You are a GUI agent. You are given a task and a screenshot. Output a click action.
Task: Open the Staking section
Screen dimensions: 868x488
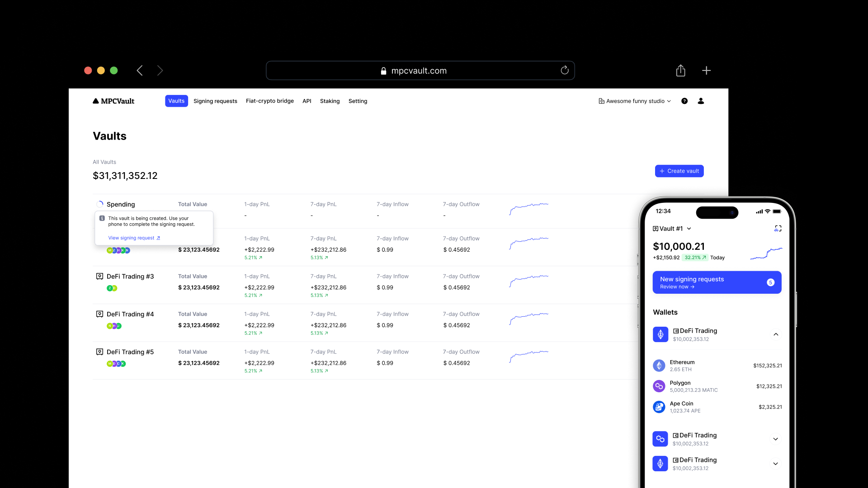330,101
